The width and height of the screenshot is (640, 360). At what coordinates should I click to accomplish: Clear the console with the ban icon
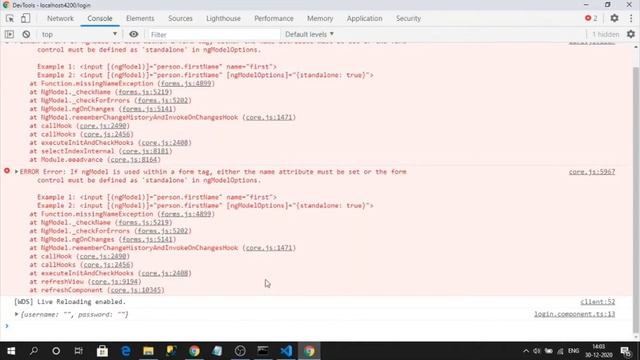tap(26, 34)
